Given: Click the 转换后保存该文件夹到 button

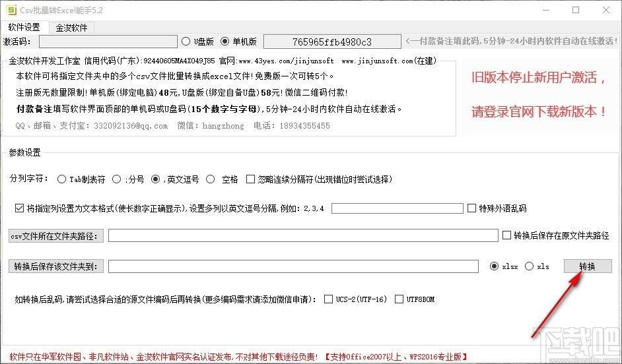Looking at the screenshot, I should pyautogui.click(x=56, y=266).
